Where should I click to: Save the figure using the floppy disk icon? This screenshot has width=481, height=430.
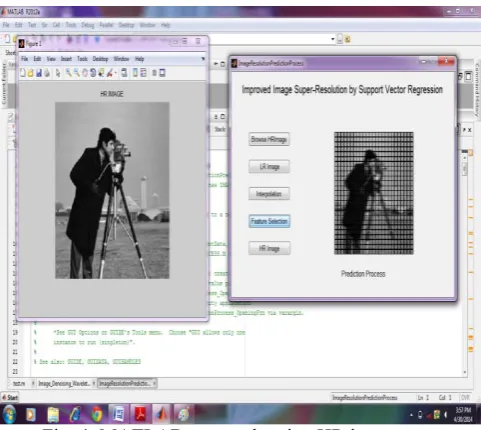click(39, 73)
